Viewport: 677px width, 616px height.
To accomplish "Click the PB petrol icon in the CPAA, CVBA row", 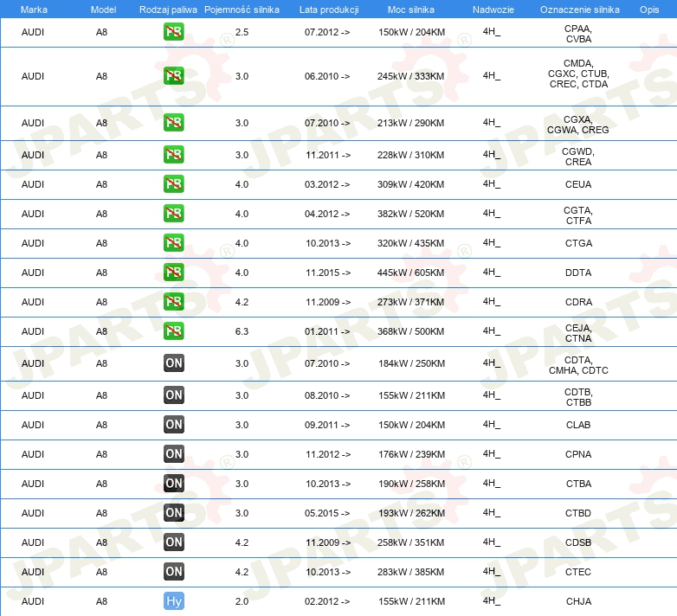I will [174, 33].
